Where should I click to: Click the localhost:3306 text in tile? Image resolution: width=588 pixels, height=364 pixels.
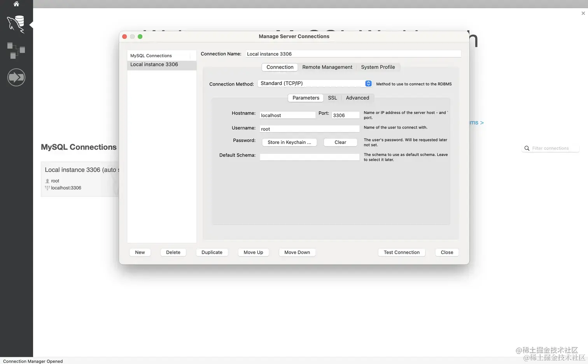coord(66,188)
